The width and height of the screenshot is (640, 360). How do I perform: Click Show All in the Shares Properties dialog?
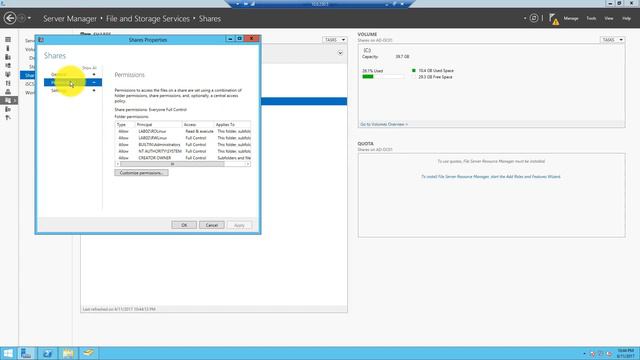[x=89, y=68]
